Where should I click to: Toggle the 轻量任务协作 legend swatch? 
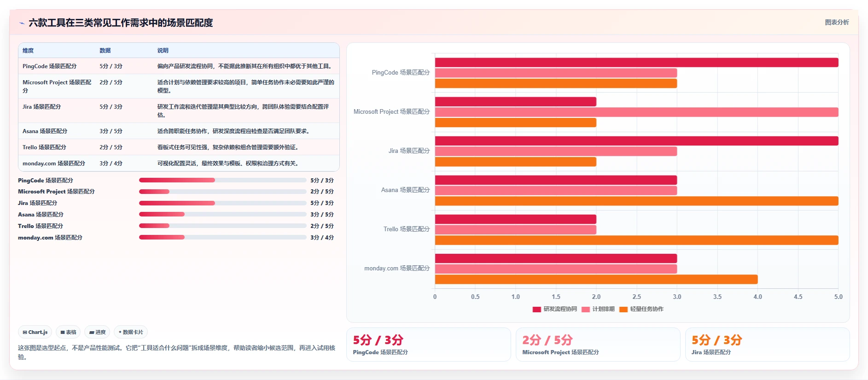(x=623, y=309)
